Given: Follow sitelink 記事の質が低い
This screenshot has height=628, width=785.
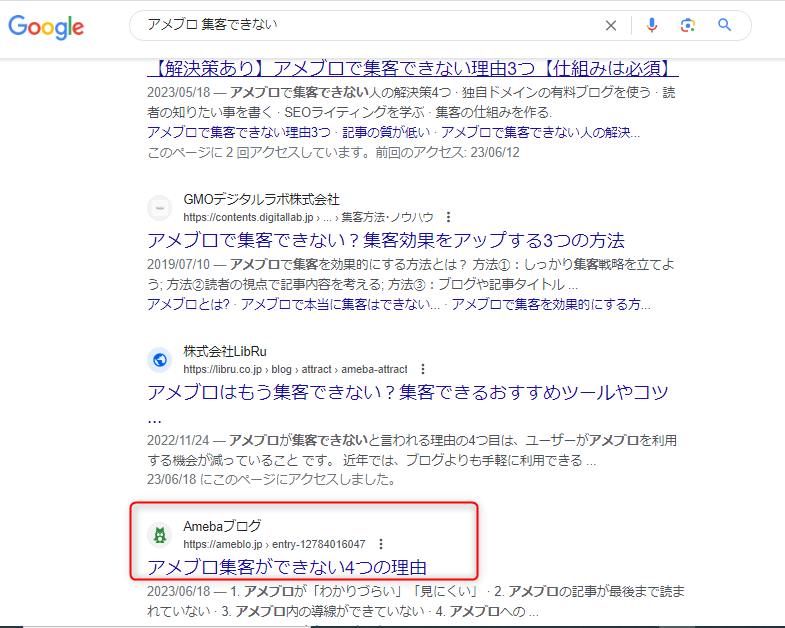Looking at the screenshot, I should pos(386,132).
